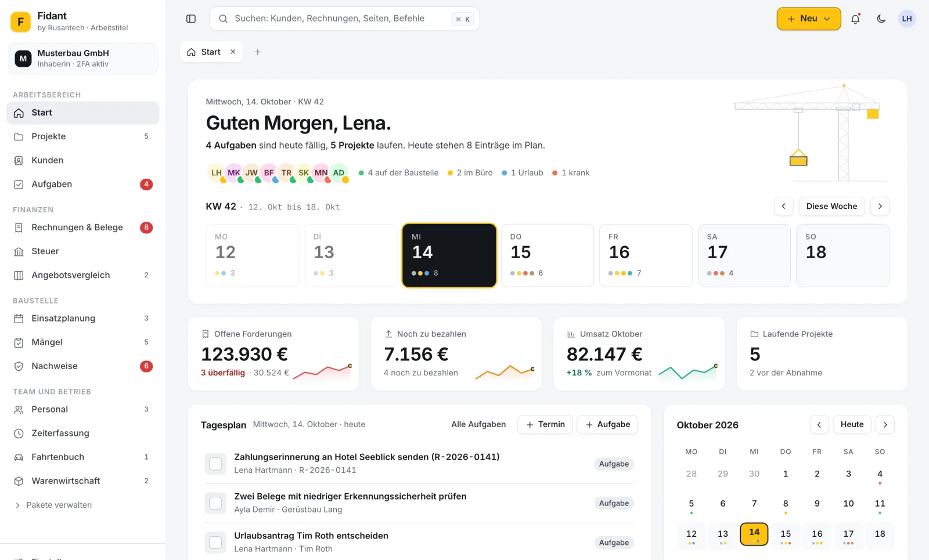Viewport: 929px width, 560px height.
Task: Open Angebotsvergleich in the sidebar
Action: coord(82,275)
